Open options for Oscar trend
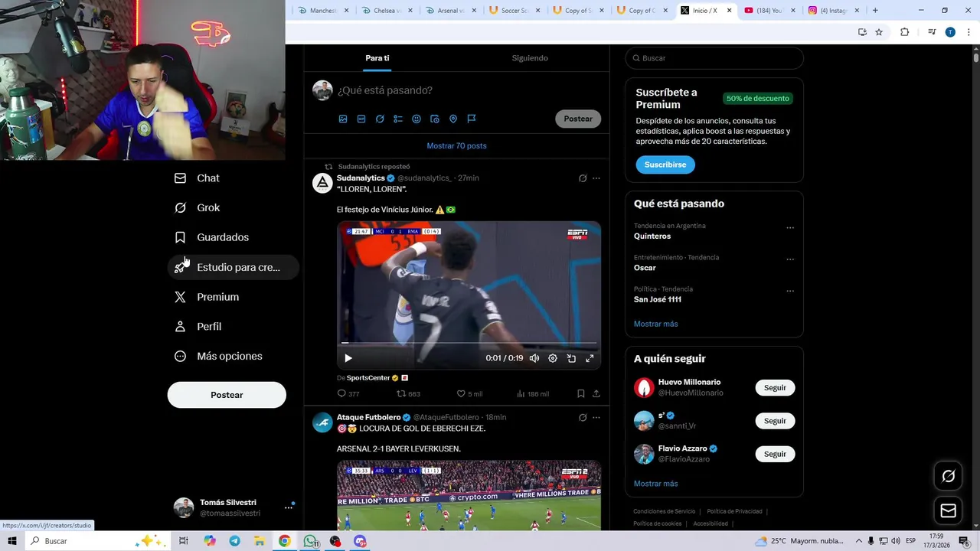This screenshot has width=980, height=551. pos(790,259)
